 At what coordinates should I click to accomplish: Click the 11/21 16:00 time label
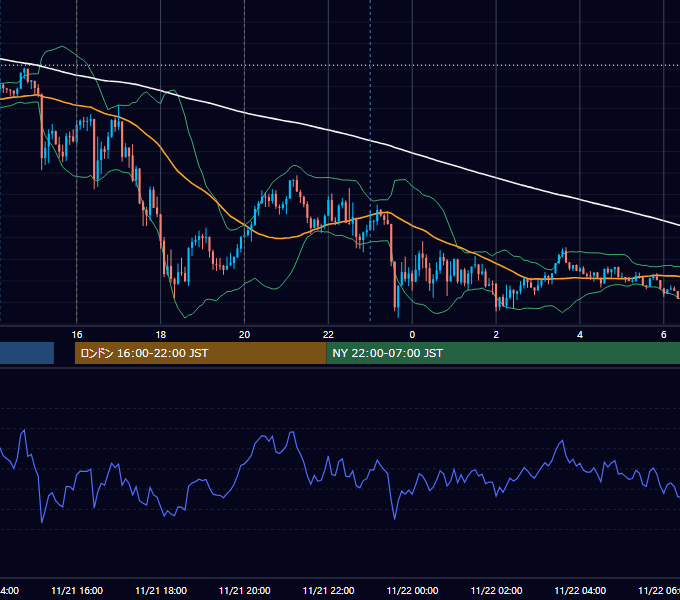click(x=77, y=590)
